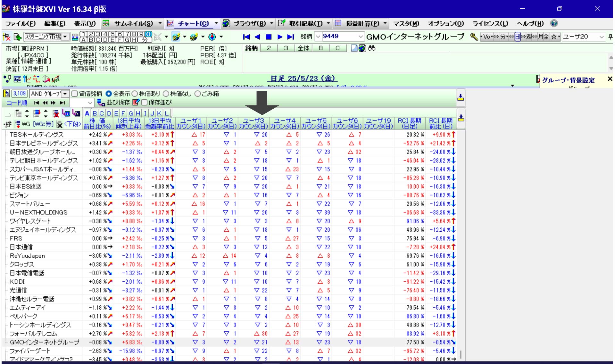This screenshot has height=364, width=615.
Task: Click the lower yellow download arrow icon
Action: click(x=461, y=118)
